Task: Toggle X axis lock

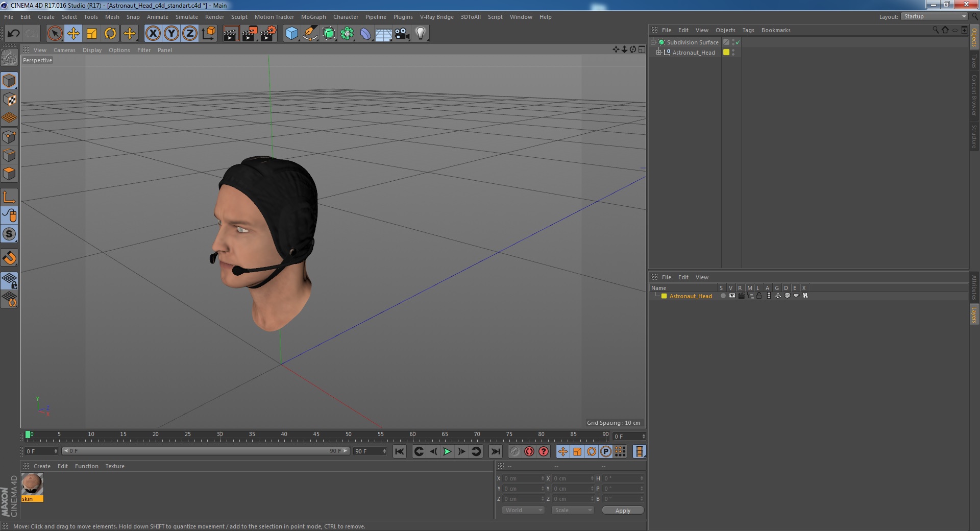Action: 153,34
